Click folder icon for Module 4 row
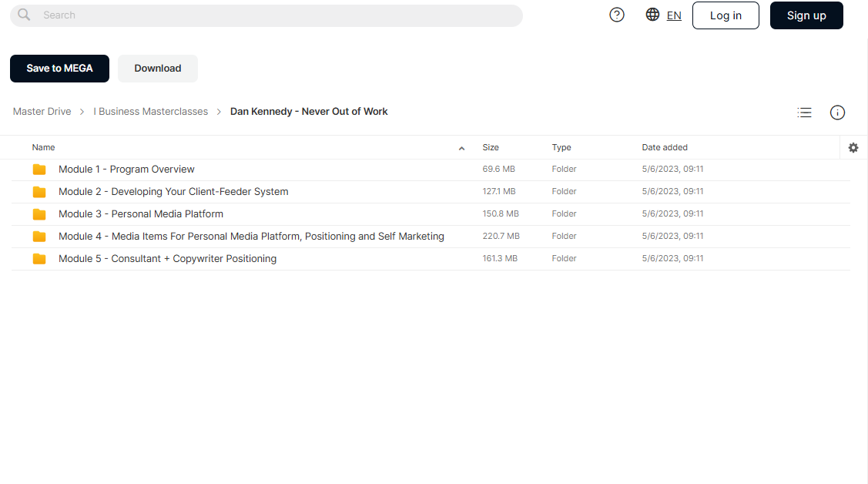The image size is (868, 484). [39, 237]
